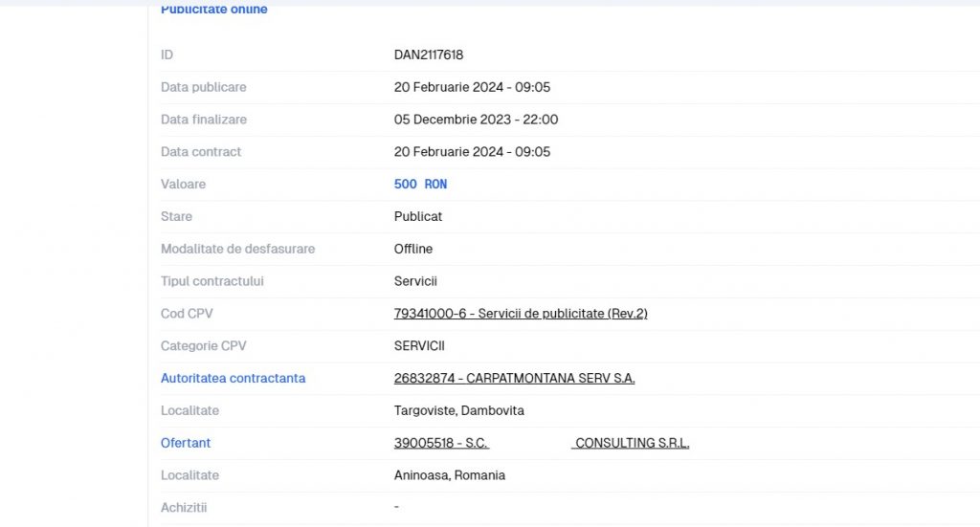The height and width of the screenshot is (527, 980).
Task: Open the CARPATMONTANA SERV S.A. authority link
Action: [x=514, y=379]
